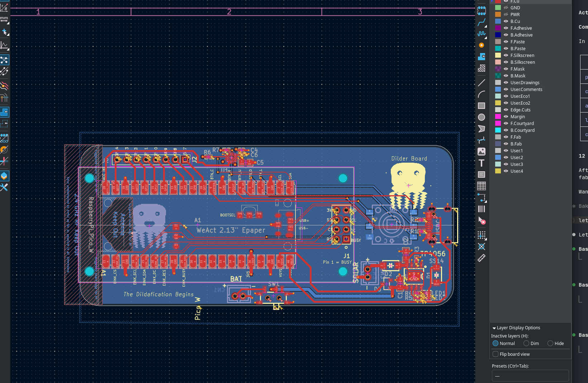Click the 'WeAct 2.13" Epaper' label on board
This screenshot has height=383, width=588.
tap(231, 230)
